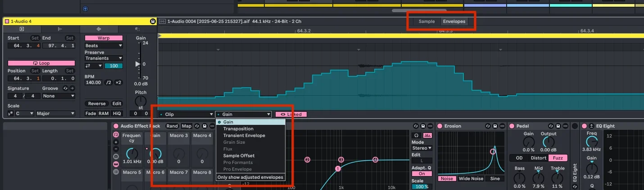Click the Audio Effect Rack hot-swap icon
This screenshot has width=644, height=190.
coord(197,126)
